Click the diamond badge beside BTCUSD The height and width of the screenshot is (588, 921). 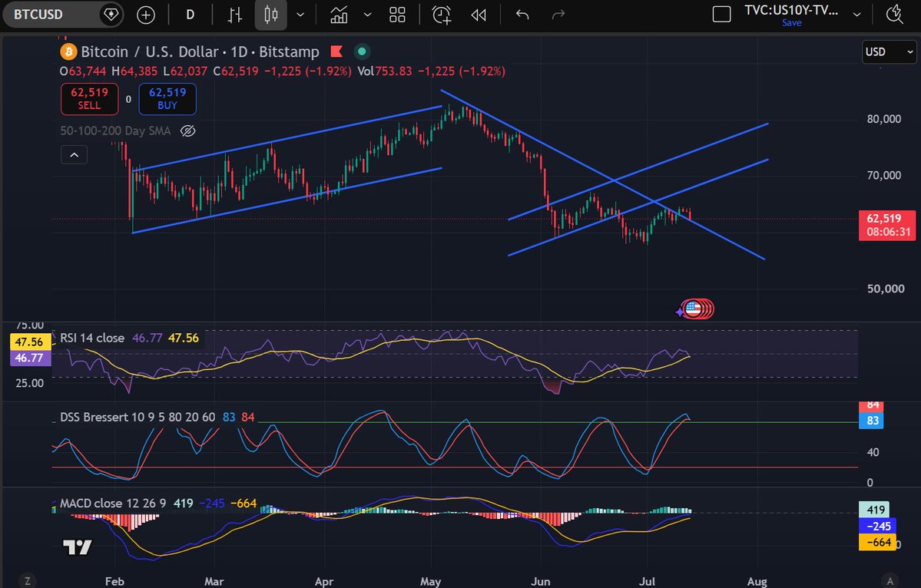(x=111, y=15)
